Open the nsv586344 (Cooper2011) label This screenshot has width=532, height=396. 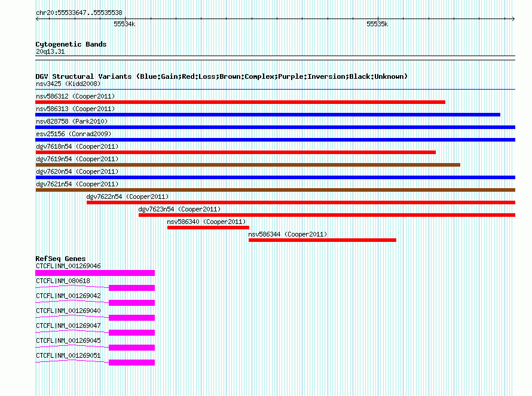288,234
